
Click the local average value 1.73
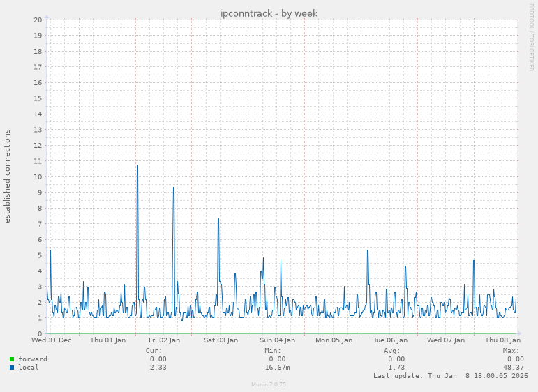(x=396, y=368)
